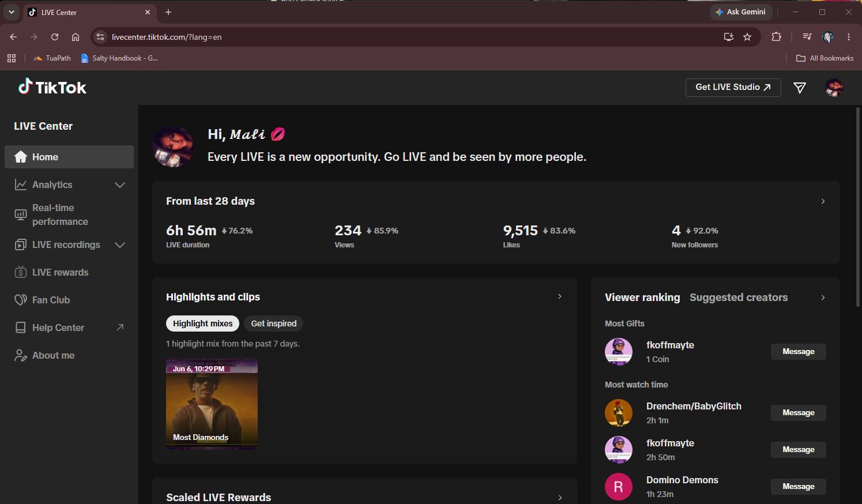Click Domino Demons' R avatar

(x=619, y=487)
